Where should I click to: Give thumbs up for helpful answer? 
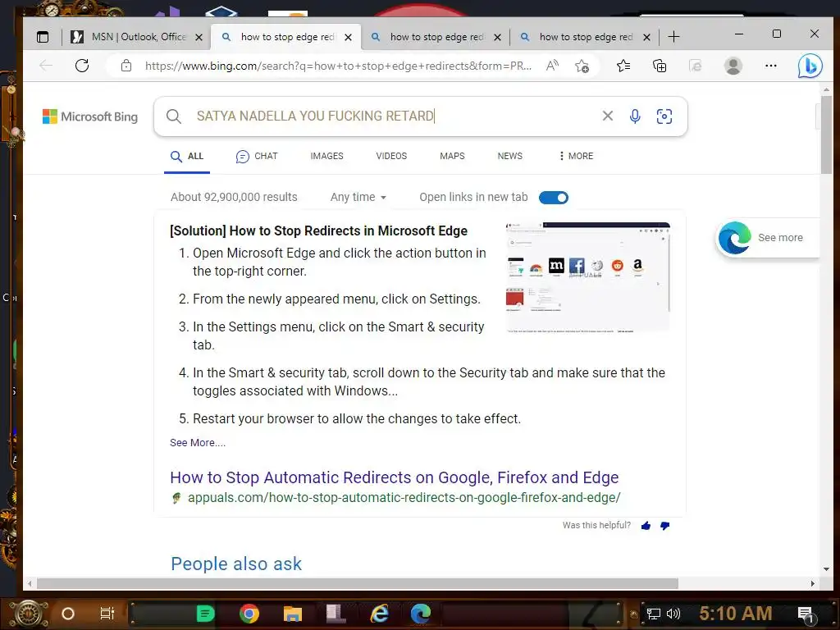[646, 526]
